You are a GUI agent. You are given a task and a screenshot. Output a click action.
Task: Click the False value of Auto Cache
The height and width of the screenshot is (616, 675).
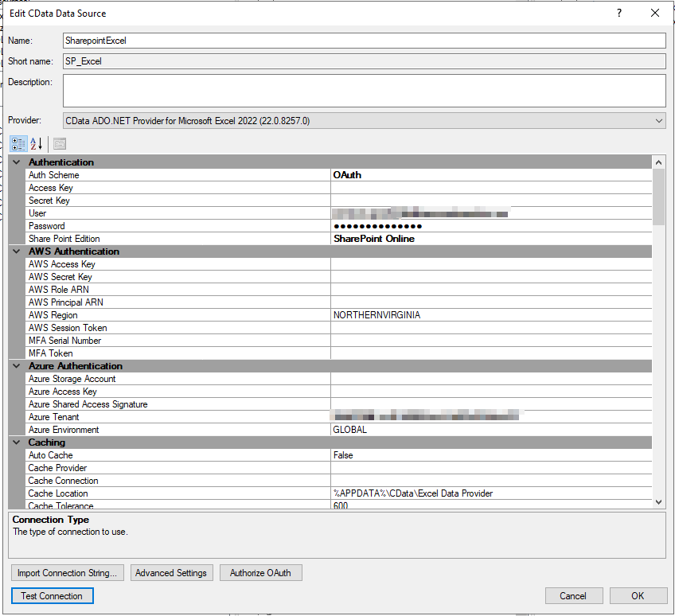[491, 455]
